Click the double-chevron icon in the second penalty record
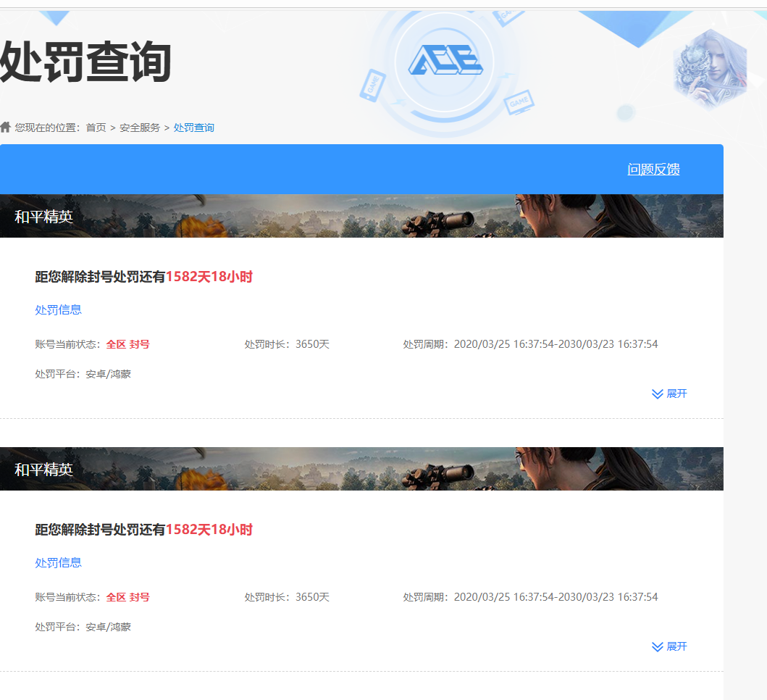Viewport: 767px width, 700px height. (658, 646)
